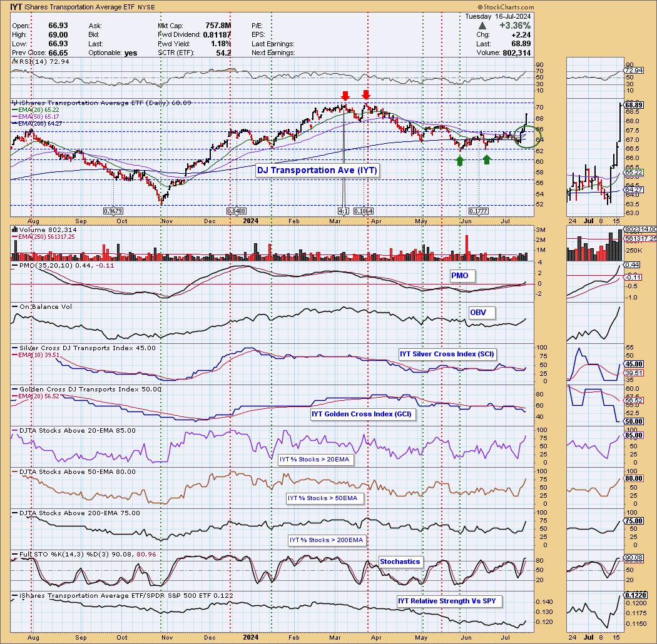Click the 56.52 Golden Cross EMA tag
The height and width of the screenshot is (644, 657).
pos(633,401)
